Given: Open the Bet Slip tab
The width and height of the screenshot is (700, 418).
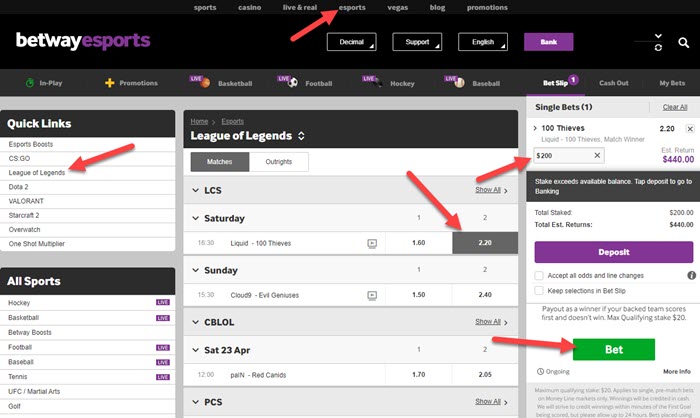Looking at the screenshot, I should pyautogui.click(x=555, y=83).
